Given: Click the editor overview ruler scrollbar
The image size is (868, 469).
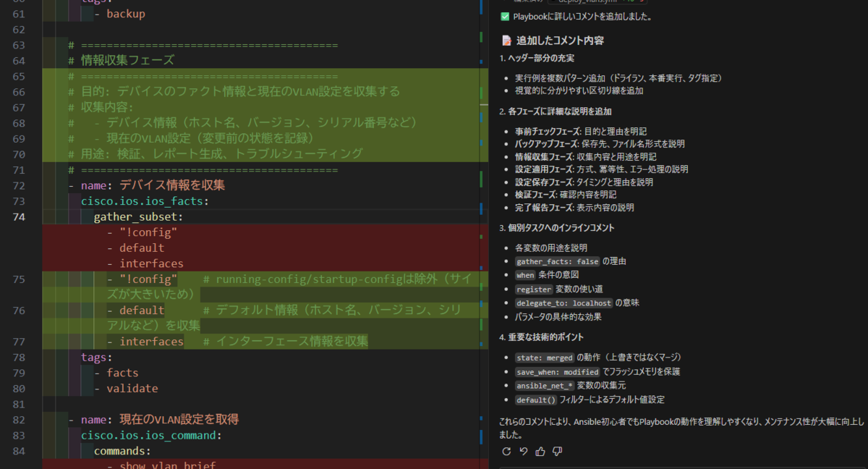Looking at the screenshot, I should [x=482, y=217].
